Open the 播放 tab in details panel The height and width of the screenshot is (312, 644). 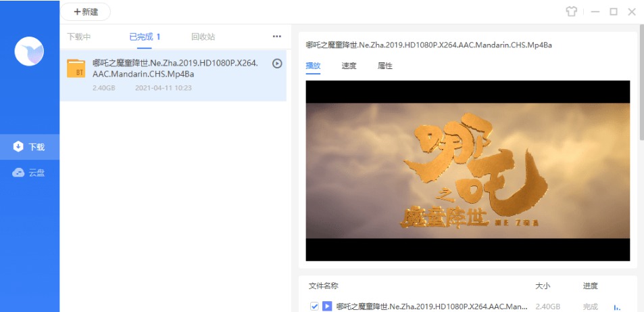click(x=313, y=66)
